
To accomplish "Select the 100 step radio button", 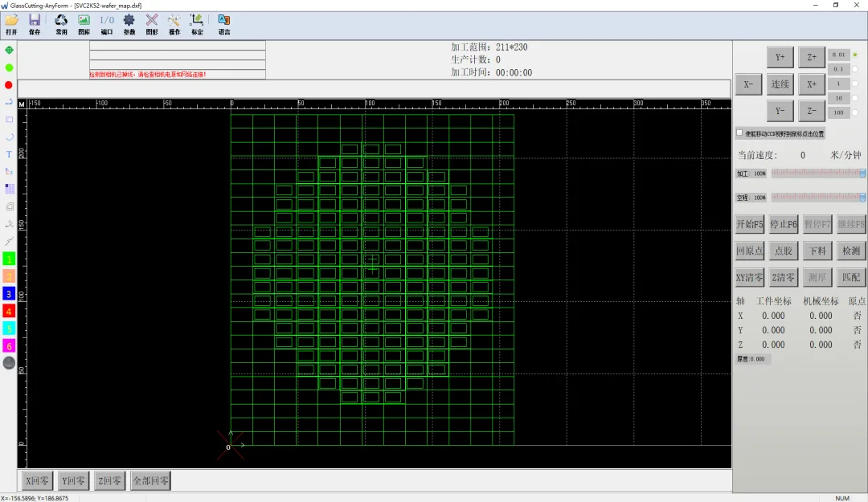I will coord(854,112).
